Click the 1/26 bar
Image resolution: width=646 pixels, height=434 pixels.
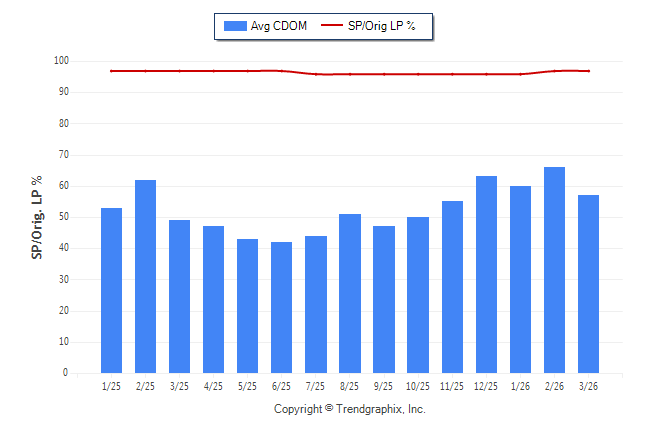tap(520, 279)
